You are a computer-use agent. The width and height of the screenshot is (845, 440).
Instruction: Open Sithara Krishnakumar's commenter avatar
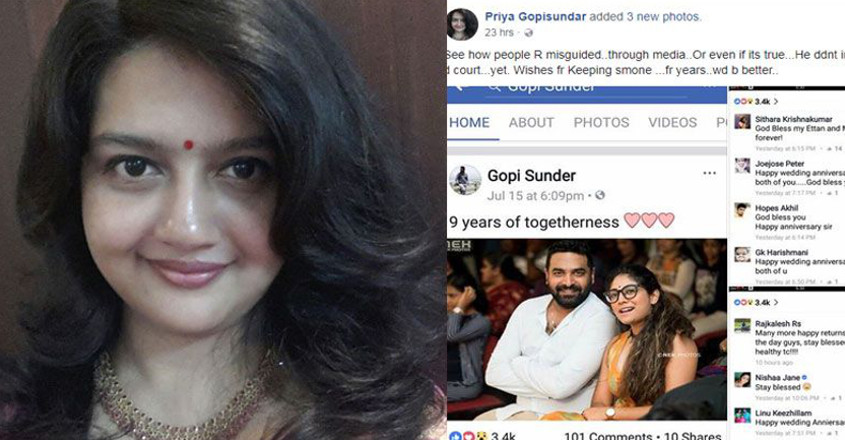coord(742,121)
